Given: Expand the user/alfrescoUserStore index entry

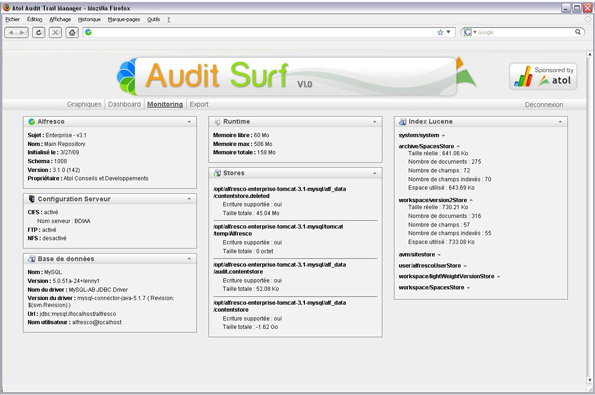Looking at the screenshot, I should 465,266.
